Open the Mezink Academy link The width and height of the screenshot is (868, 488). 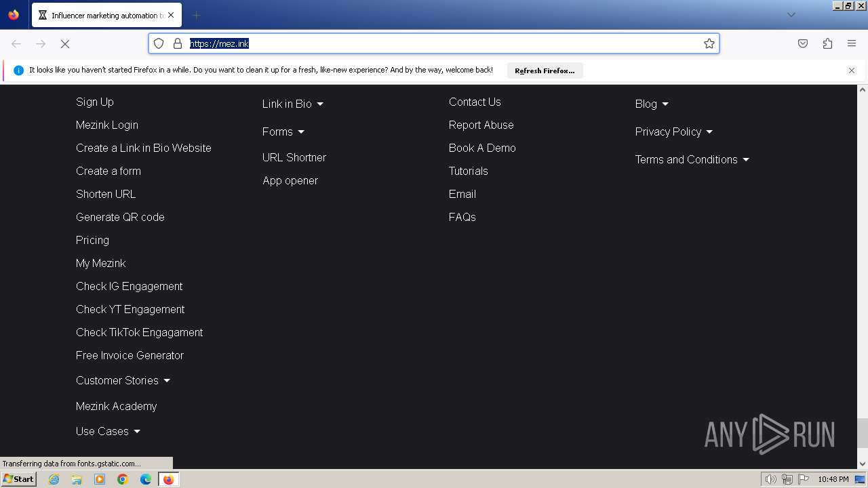pyautogui.click(x=116, y=406)
